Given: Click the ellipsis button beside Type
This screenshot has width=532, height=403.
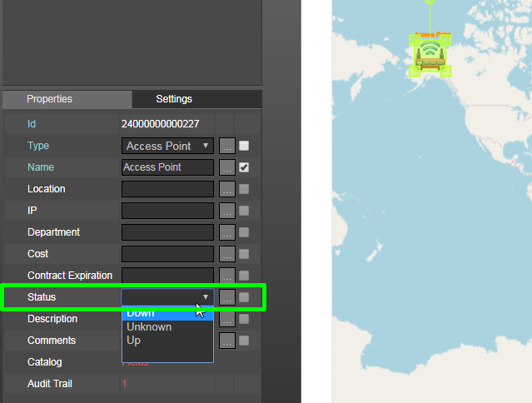Looking at the screenshot, I should pyautogui.click(x=226, y=146).
